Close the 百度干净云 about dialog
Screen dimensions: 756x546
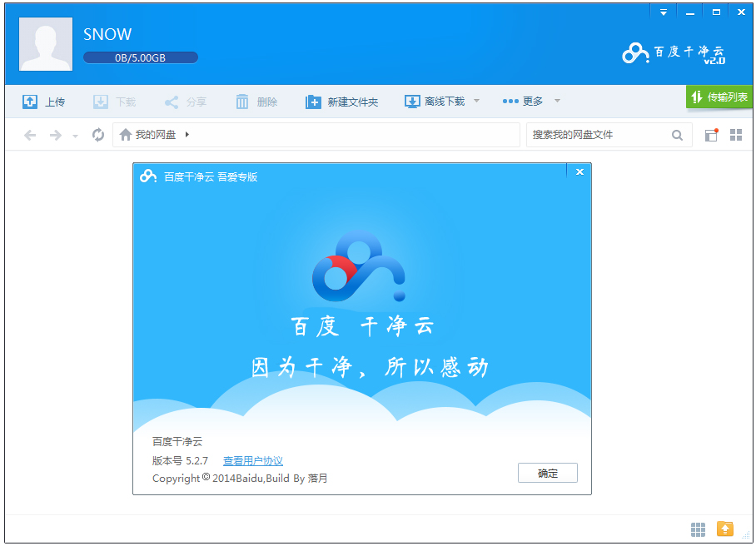click(x=579, y=171)
